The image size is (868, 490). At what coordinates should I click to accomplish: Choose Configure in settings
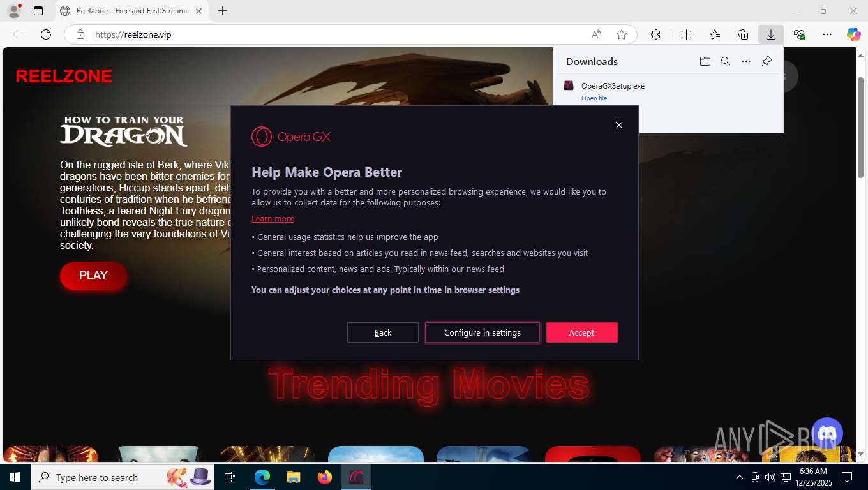point(483,332)
